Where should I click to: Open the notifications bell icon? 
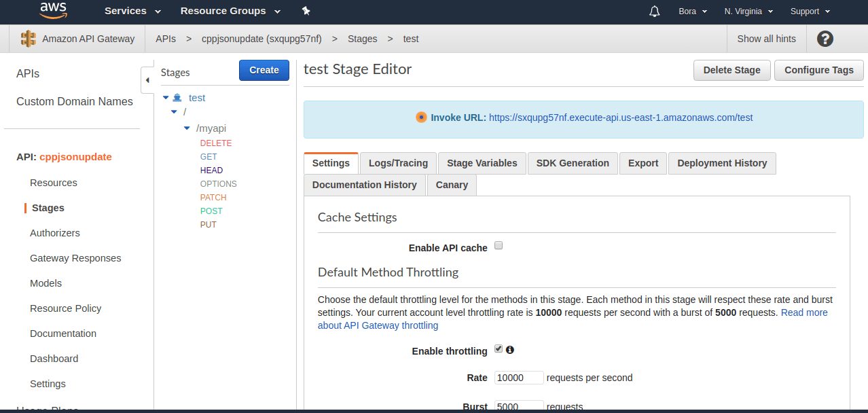coord(655,12)
